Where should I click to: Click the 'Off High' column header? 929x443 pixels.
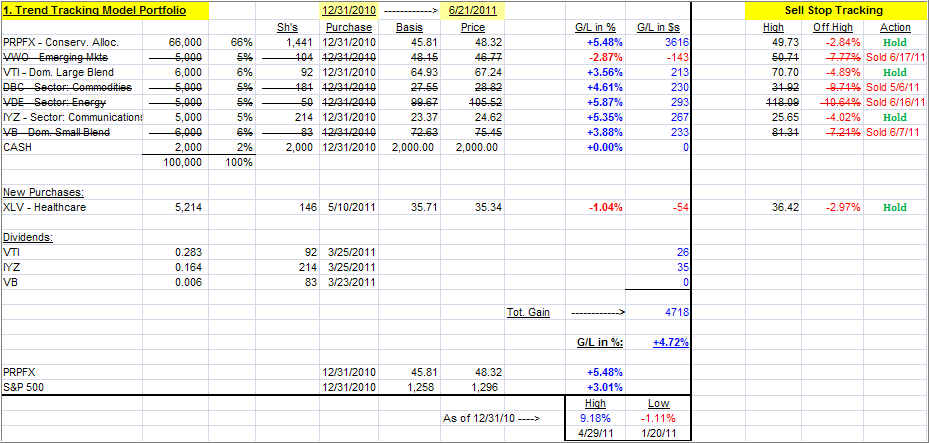tap(833, 27)
